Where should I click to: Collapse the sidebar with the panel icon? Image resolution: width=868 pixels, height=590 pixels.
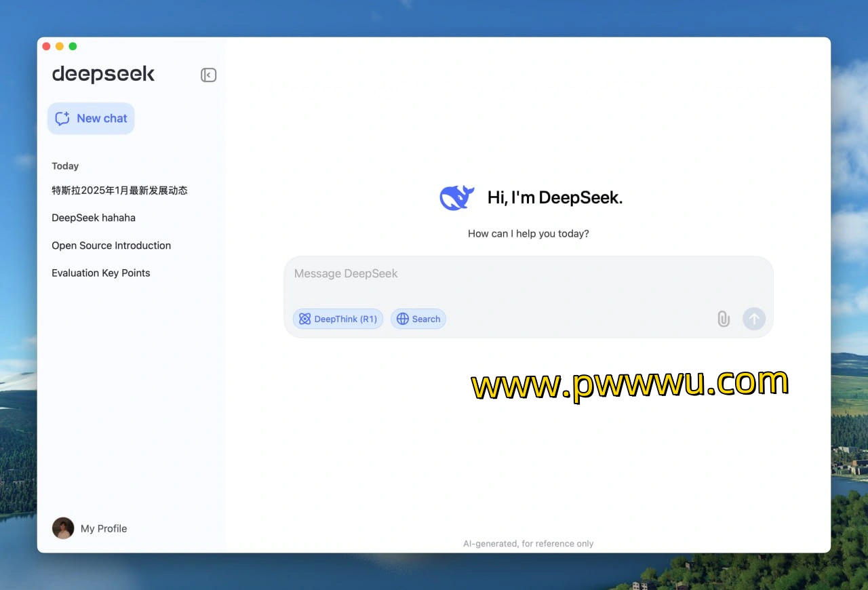tap(208, 75)
